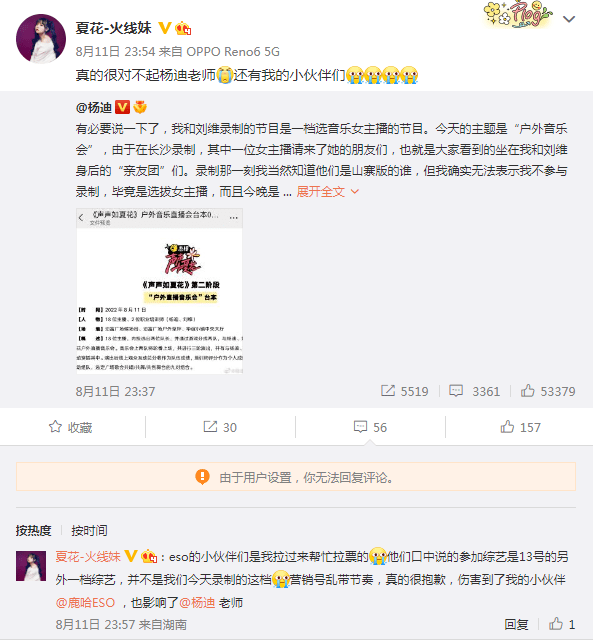Like the comment with thumbs-up showing 1
593x640 pixels.
562,624
